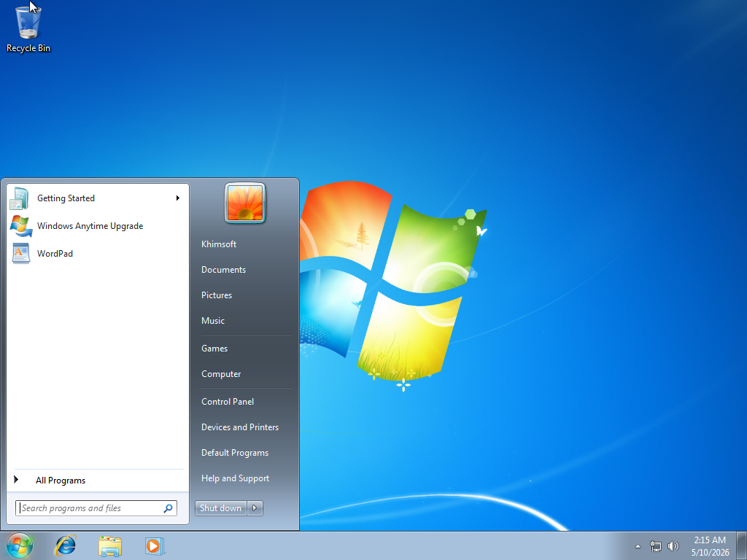Viewport: 747px width, 560px height.
Task: Open the network status tray icon
Action: (x=656, y=546)
